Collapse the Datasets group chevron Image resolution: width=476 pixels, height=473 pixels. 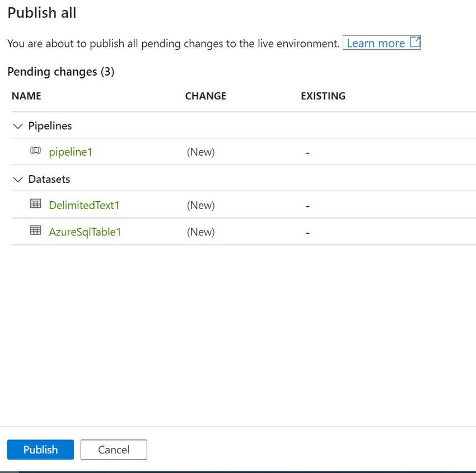[x=18, y=179]
